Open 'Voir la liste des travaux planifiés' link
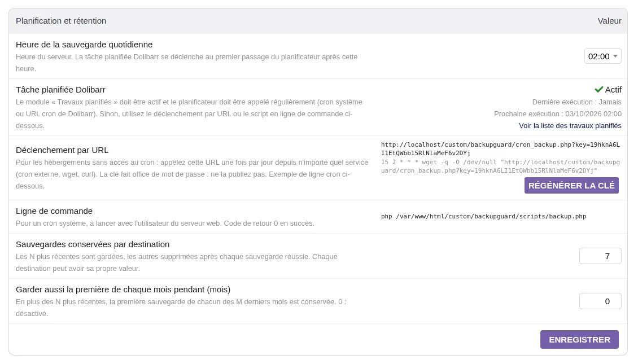 coord(570,126)
